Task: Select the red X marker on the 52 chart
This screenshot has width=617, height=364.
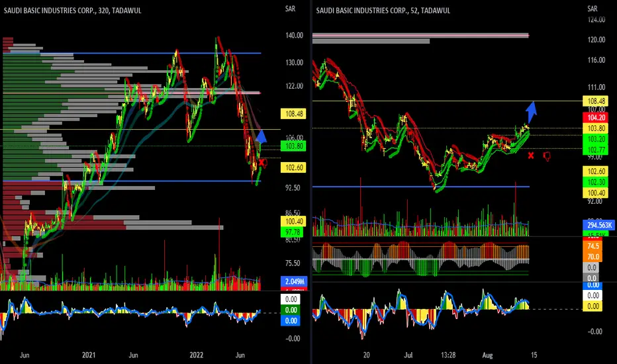Action: (531, 156)
